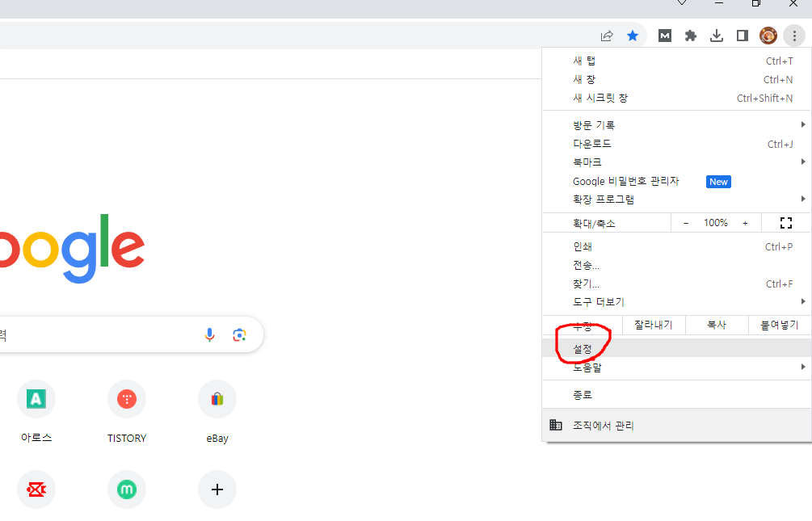Share the current page via share icon

tap(606, 36)
